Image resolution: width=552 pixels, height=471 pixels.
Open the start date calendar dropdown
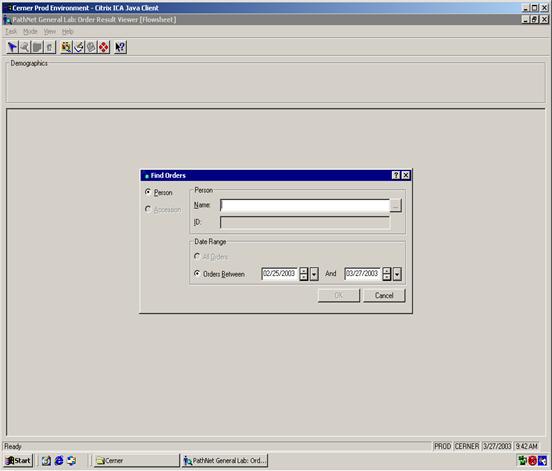pyautogui.click(x=314, y=274)
